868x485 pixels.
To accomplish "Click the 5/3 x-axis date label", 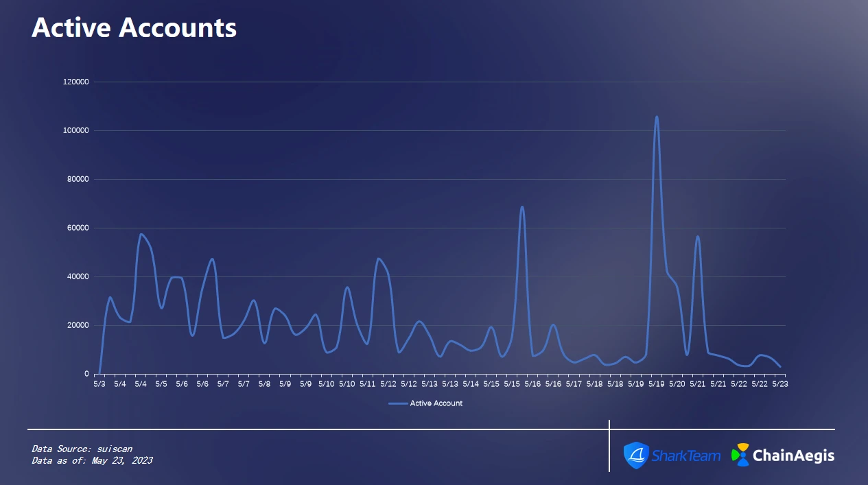I will pos(99,384).
